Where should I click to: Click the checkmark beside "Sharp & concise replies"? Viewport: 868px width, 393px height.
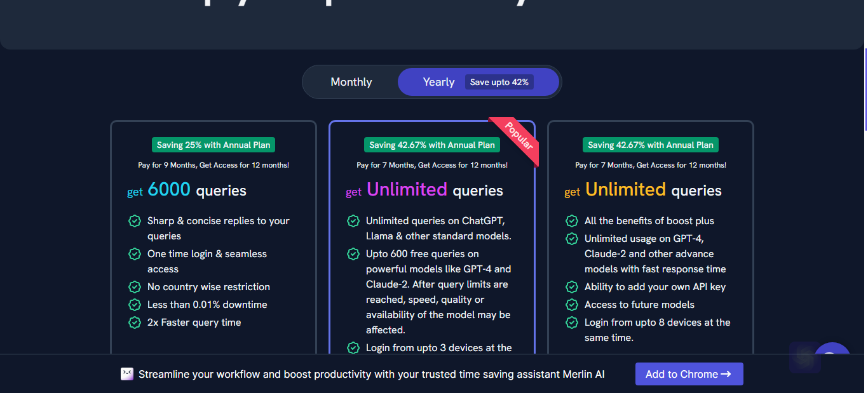click(x=135, y=221)
